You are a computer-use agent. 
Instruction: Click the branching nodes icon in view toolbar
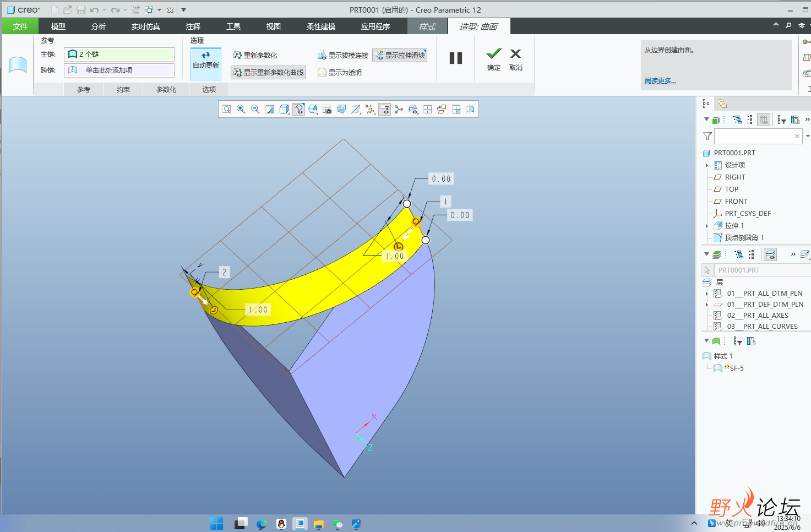[x=399, y=109]
